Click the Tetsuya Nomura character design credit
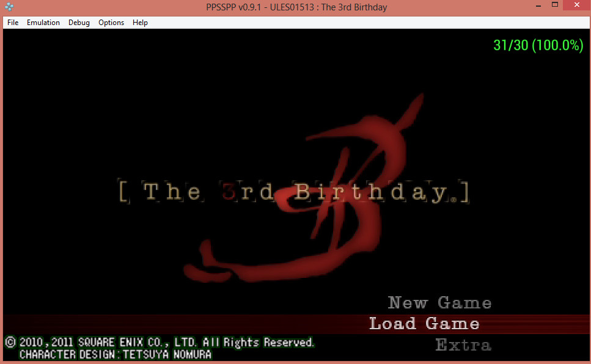 pyautogui.click(x=116, y=354)
